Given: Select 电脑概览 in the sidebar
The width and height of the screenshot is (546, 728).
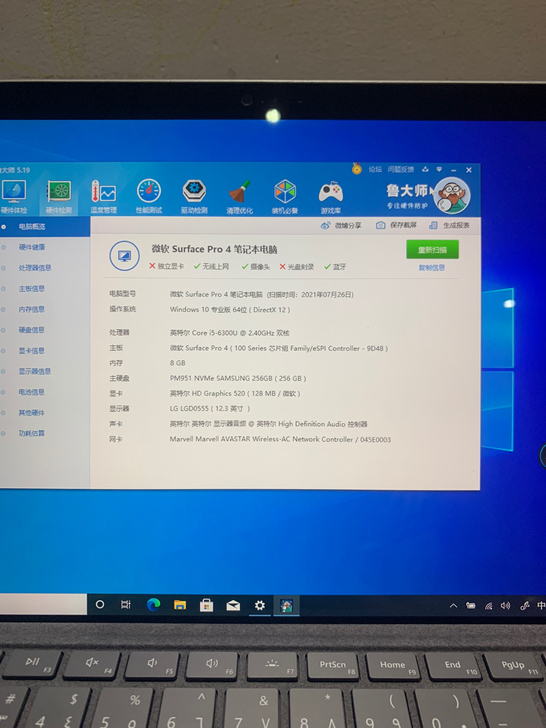Looking at the screenshot, I should [32, 227].
